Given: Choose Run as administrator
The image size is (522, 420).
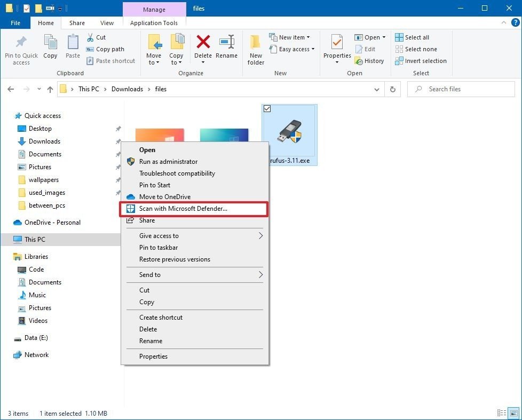Looking at the screenshot, I should (194, 162).
